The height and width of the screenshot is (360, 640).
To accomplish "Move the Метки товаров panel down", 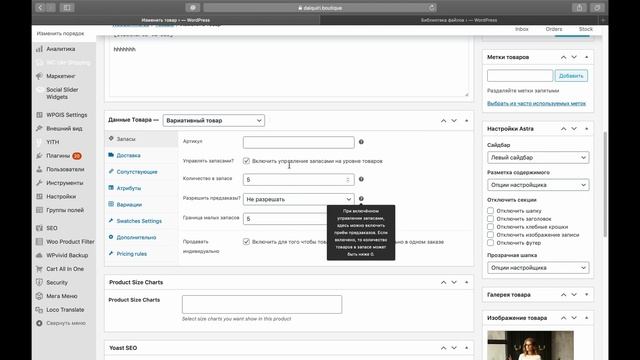I will tap(574, 57).
